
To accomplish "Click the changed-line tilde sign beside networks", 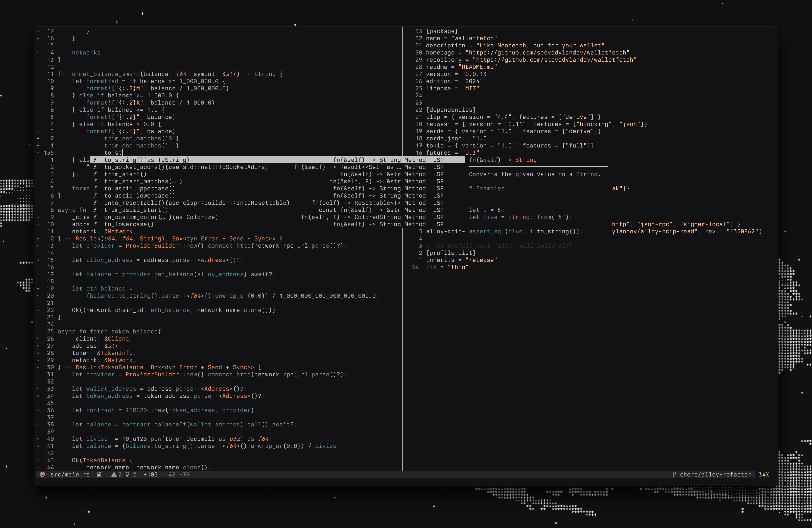I will click(x=38, y=53).
